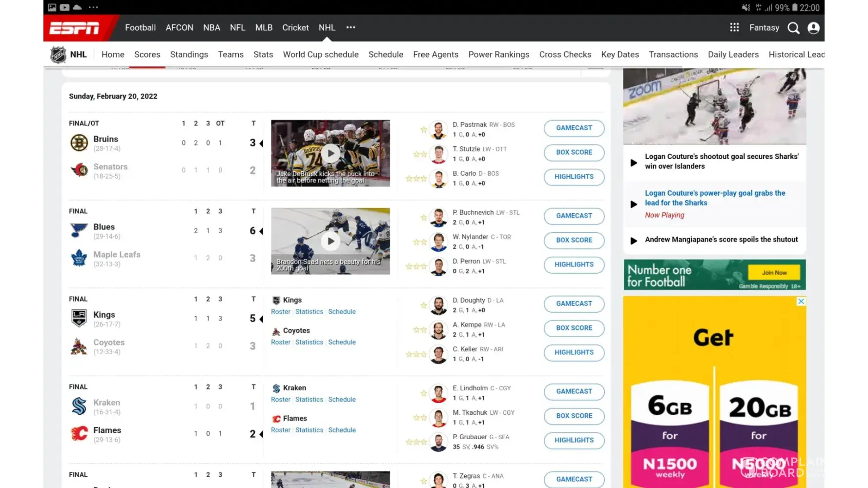
Task: Open the NHL tab in top navigation
Action: [x=327, y=28]
